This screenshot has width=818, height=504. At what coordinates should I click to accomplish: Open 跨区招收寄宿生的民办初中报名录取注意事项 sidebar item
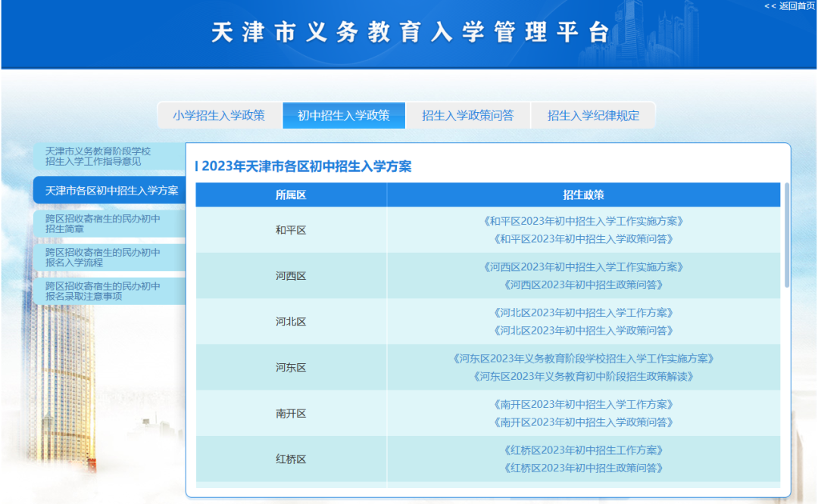[x=110, y=291]
